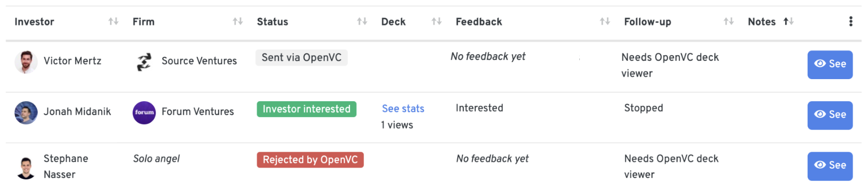868x191 pixels.
Task: Click the Rejected by OpenVC status badge
Action: [310, 160]
